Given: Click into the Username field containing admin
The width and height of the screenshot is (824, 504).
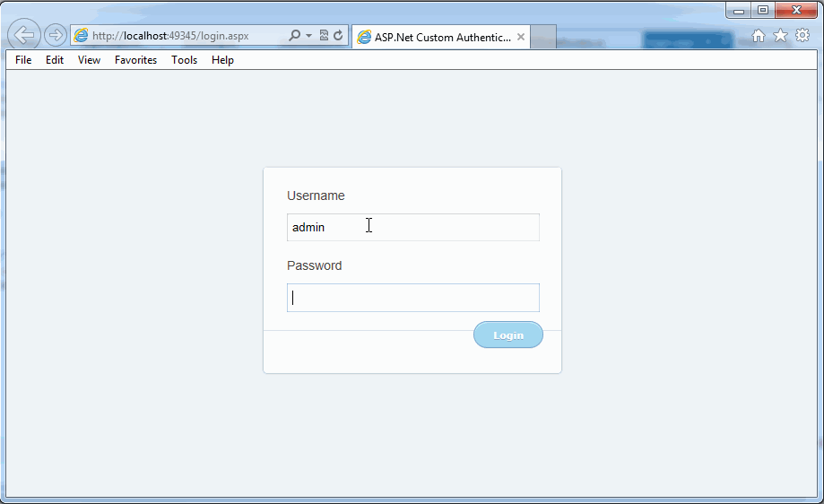Looking at the screenshot, I should [x=412, y=228].
